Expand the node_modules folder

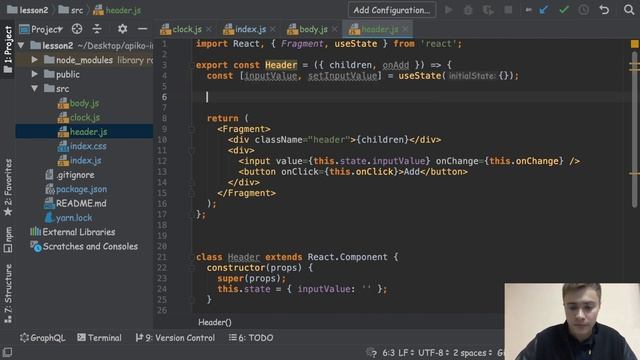tap(35, 60)
